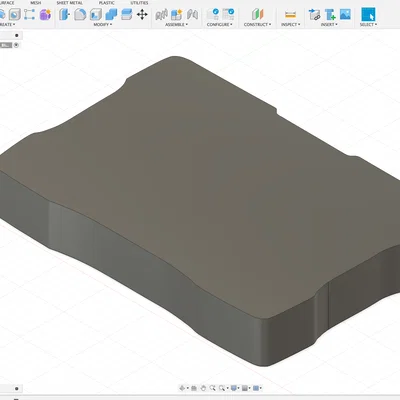Create a New Component via sparkle icon
Viewport: 400px width, 400px height.
[177, 14]
